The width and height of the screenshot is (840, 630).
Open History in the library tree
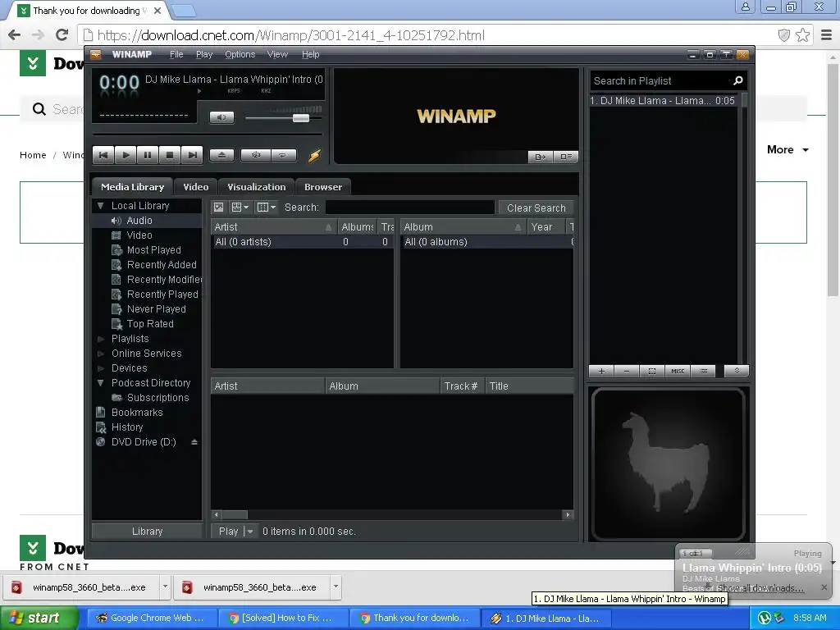pyautogui.click(x=127, y=427)
